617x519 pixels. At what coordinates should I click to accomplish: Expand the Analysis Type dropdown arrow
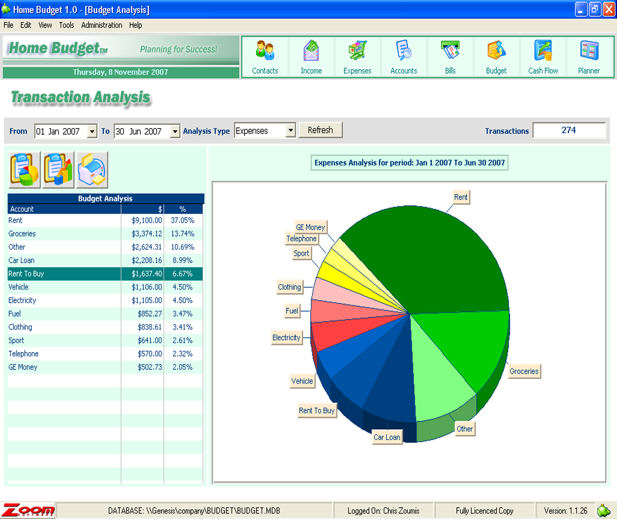click(290, 130)
